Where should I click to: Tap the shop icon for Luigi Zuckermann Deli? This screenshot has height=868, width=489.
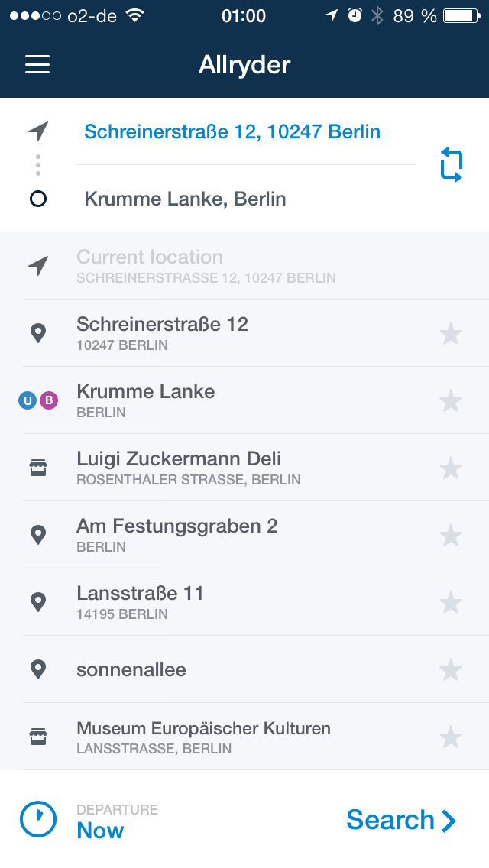pos(37,468)
